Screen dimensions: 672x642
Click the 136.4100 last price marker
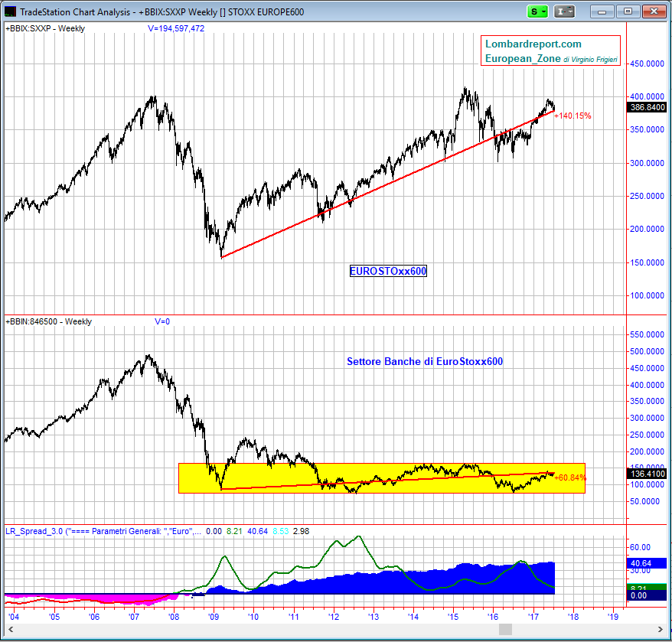click(x=648, y=474)
